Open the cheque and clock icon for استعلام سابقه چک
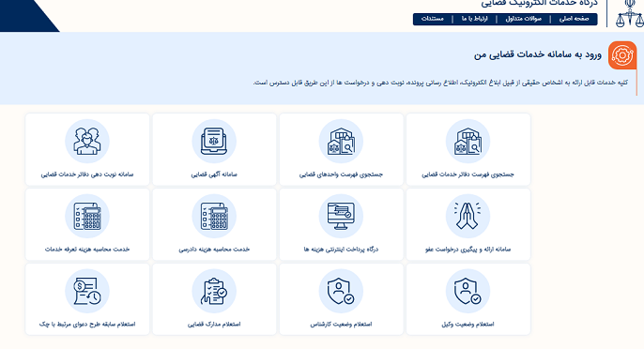This screenshot has width=644, height=349. tap(87, 291)
